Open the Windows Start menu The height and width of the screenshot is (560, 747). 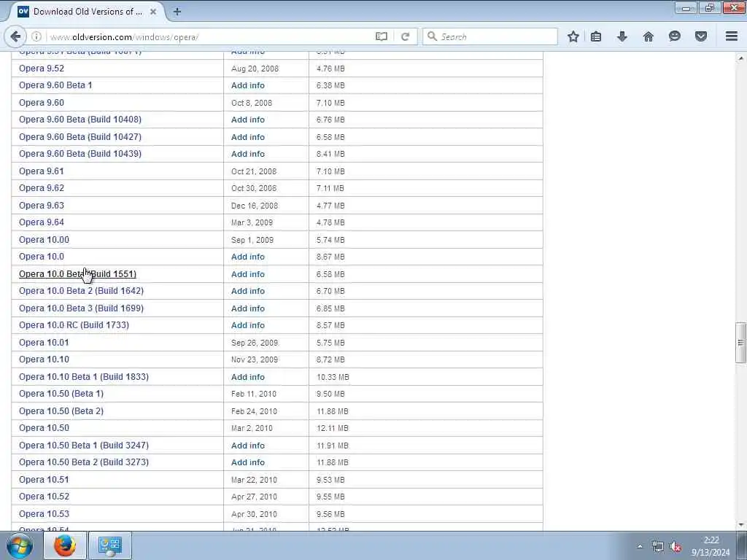pyautogui.click(x=19, y=546)
